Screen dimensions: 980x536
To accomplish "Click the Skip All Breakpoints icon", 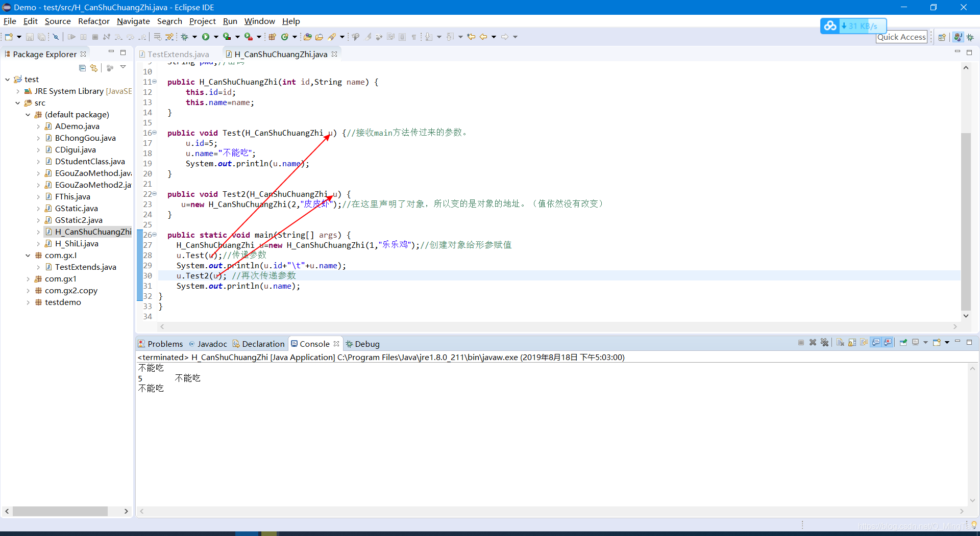I will click(56, 37).
